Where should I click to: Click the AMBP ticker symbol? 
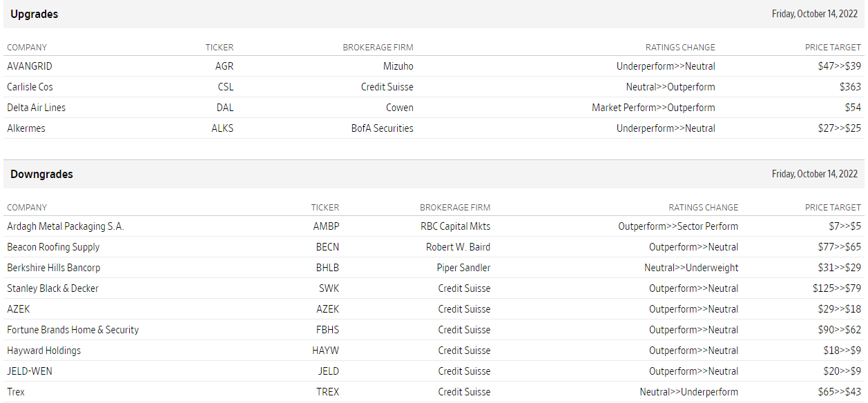coord(326,226)
